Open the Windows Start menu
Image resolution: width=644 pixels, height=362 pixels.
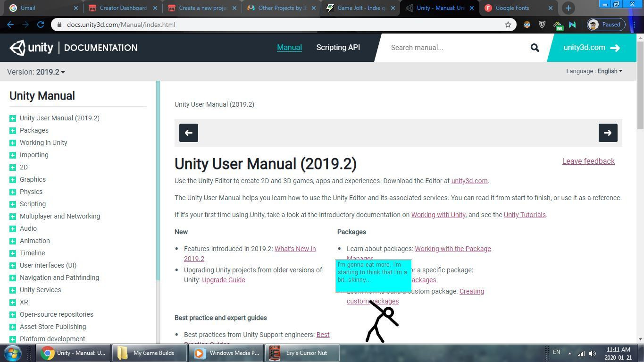click(13, 353)
